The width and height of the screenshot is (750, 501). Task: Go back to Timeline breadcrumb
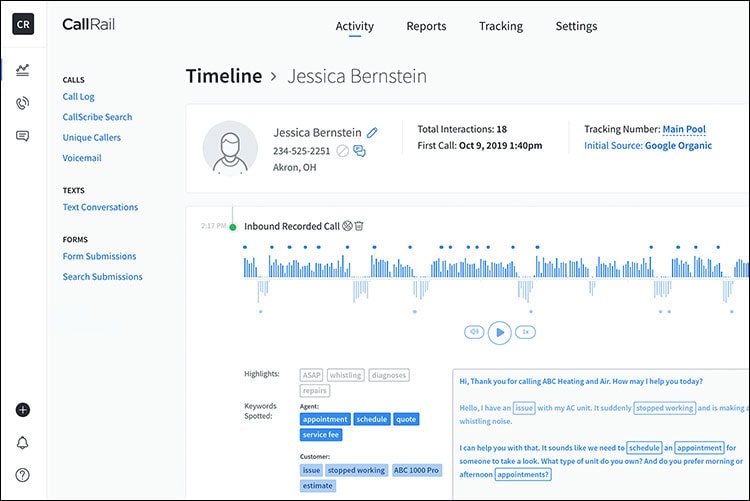[x=224, y=76]
